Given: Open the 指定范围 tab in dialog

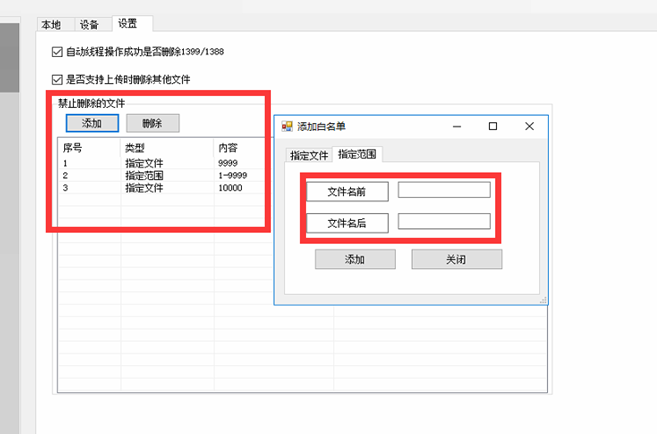Looking at the screenshot, I should point(357,154).
